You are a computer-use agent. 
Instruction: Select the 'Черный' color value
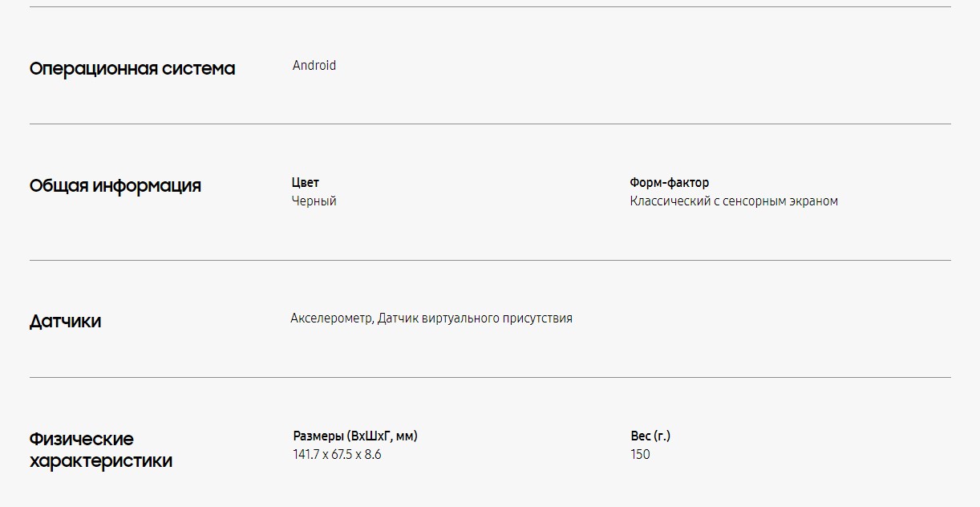click(314, 201)
